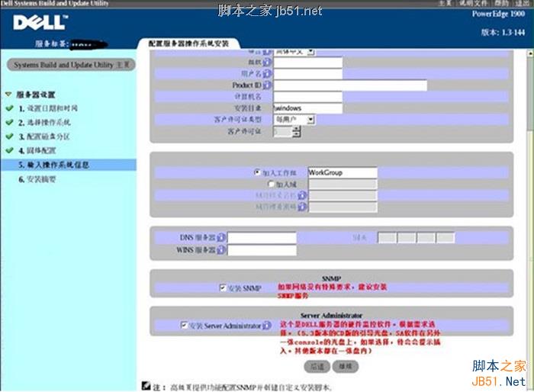Image resolution: width=534 pixels, height=392 pixels.
Task: Go to step 4 网络配置
Action: [x=37, y=150]
